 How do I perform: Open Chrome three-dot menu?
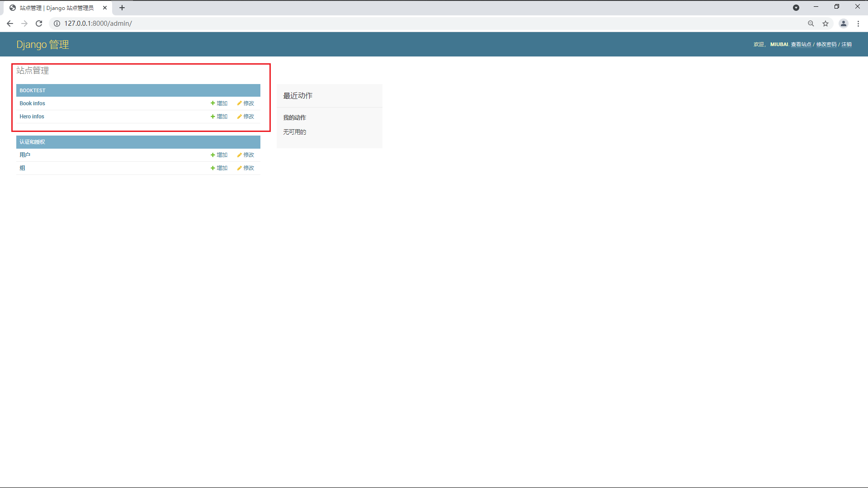click(x=858, y=23)
